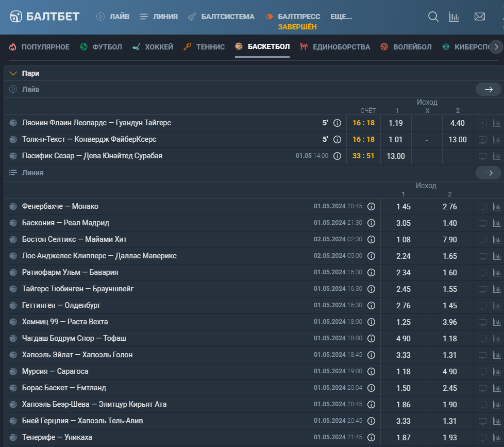Open the Балтпресс menu item
Viewport: 504px width, 447px height.
point(293,16)
